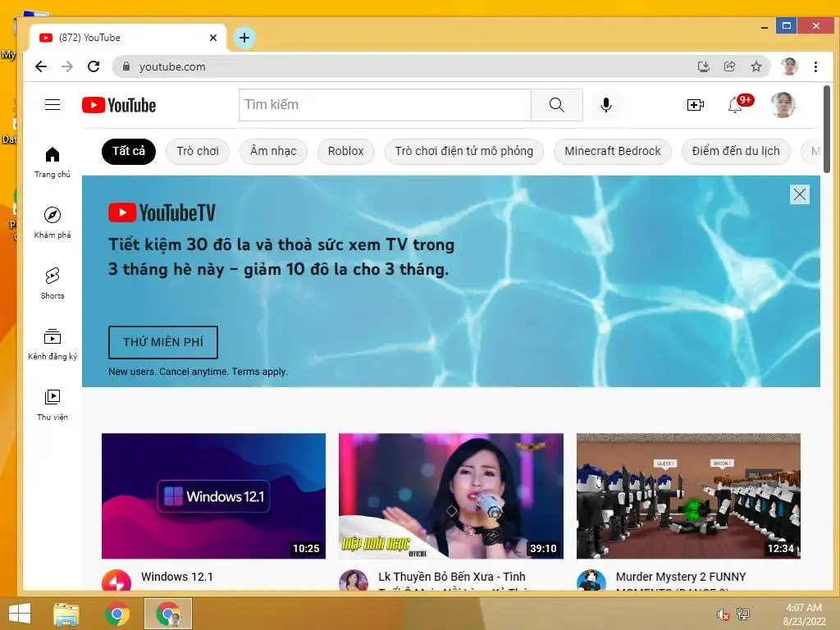840x630 pixels.
Task: Open Shorts in the sidebar
Action: (x=52, y=283)
